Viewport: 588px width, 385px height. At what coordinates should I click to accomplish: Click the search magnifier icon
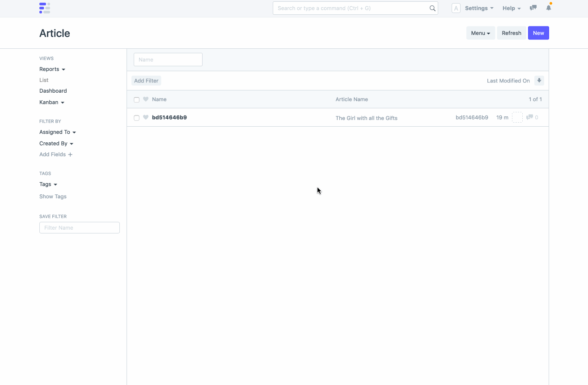(432, 8)
